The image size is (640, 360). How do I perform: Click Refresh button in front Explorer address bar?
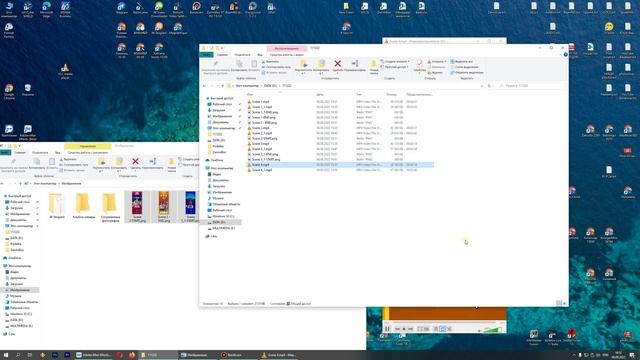coord(489,86)
